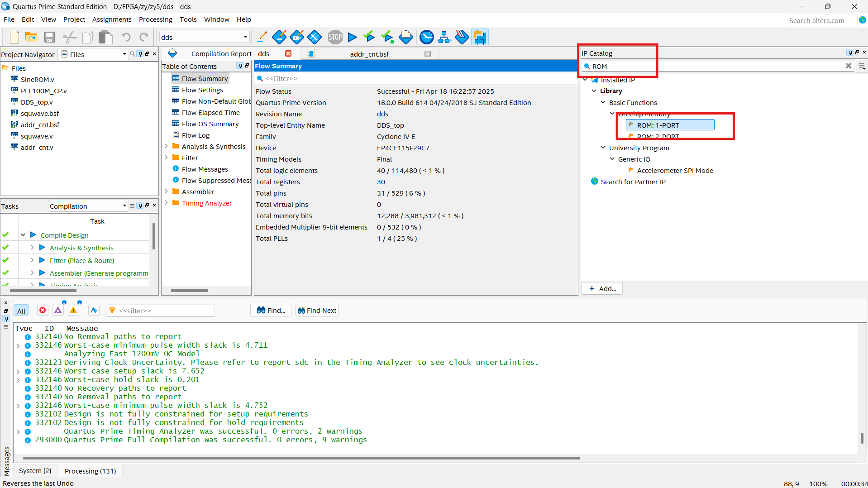This screenshot has width=868, height=488.
Task: Undo the last action
Action: (126, 37)
